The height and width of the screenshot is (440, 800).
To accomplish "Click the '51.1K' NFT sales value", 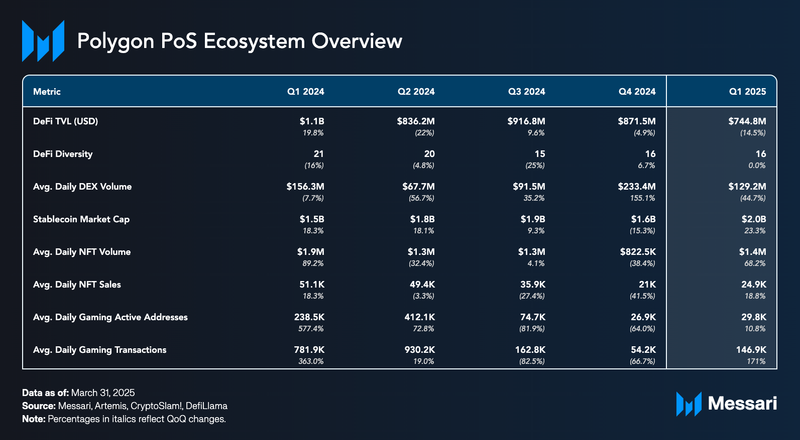I will point(312,285).
